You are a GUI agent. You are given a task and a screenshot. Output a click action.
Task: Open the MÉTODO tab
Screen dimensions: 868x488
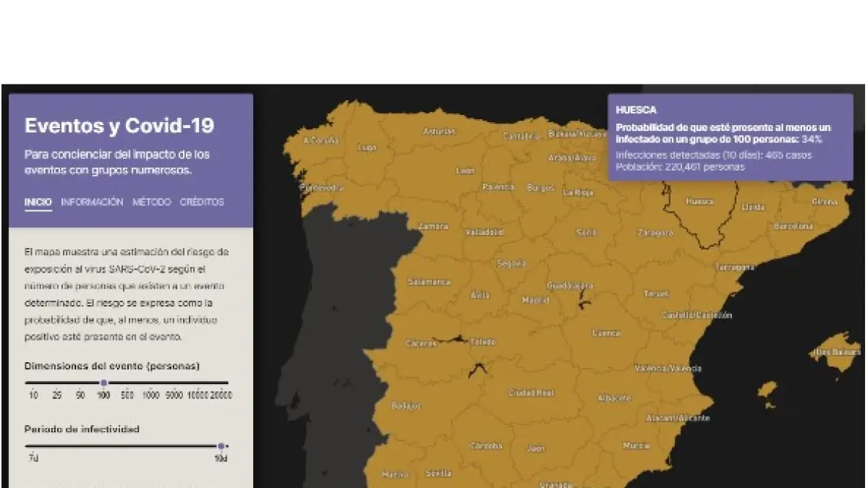(x=151, y=202)
